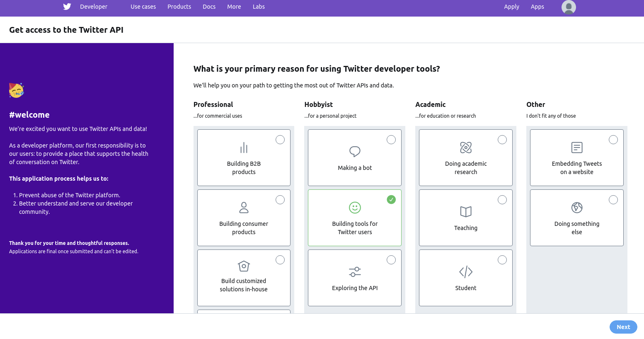Viewport: 644px width, 339px height.
Task: Click the Twitter bird logo
Action: pos(67,7)
